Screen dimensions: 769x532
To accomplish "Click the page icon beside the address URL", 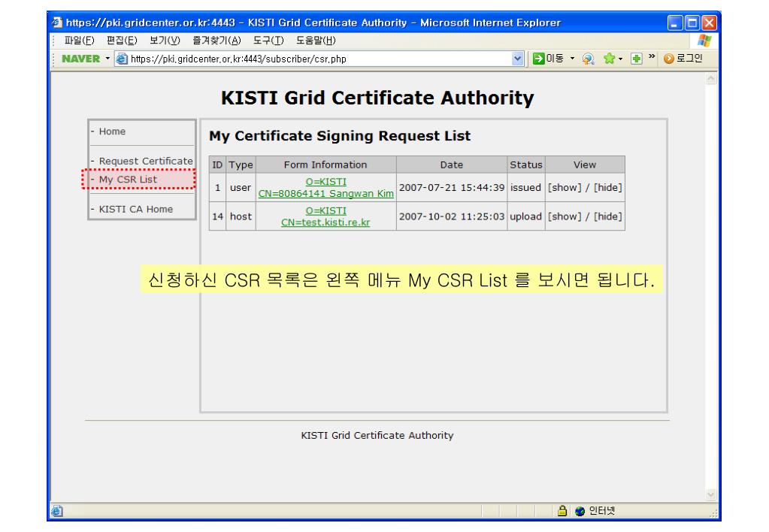I will pos(122,59).
